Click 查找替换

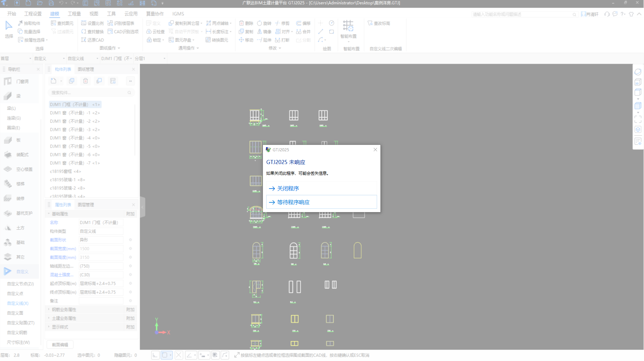coord(93,32)
